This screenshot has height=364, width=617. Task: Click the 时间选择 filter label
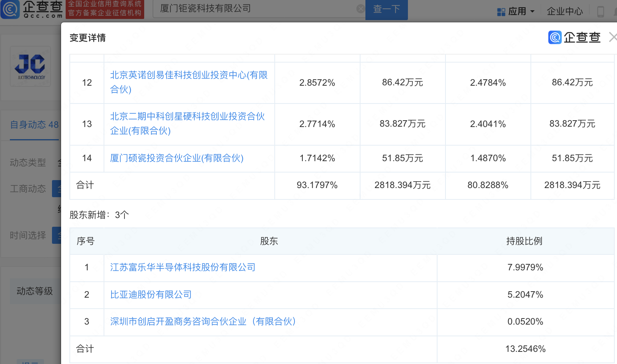(28, 235)
